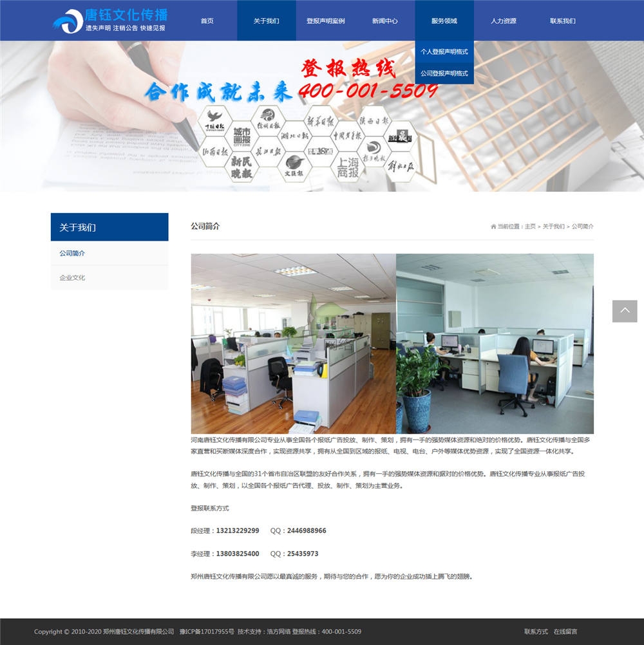644x645 pixels.
Task: Select 企业文化 in the sidebar
Action: (x=72, y=277)
